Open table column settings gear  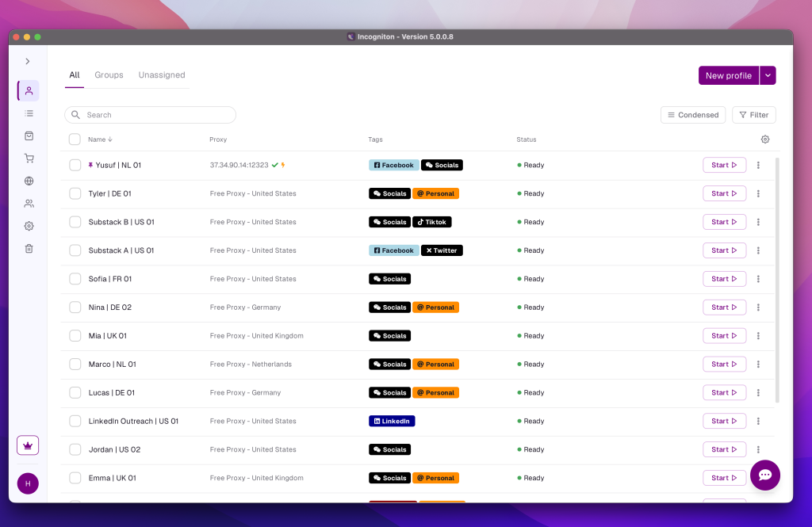click(765, 139)
